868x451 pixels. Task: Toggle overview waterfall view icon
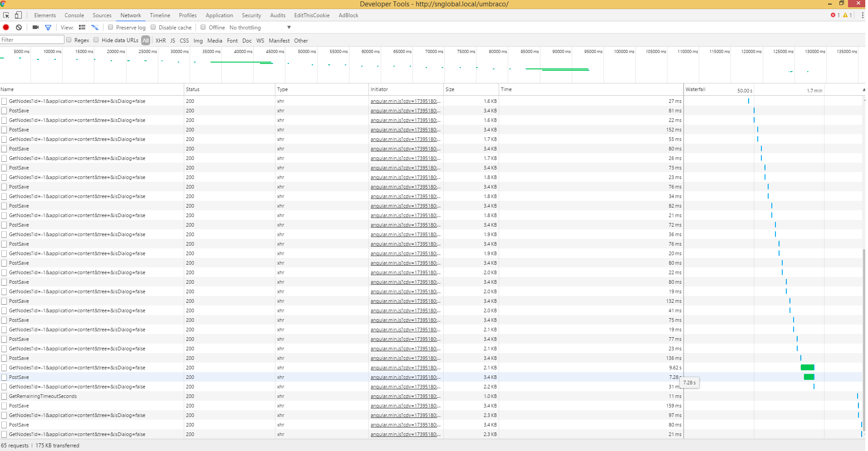coord(95,28)
